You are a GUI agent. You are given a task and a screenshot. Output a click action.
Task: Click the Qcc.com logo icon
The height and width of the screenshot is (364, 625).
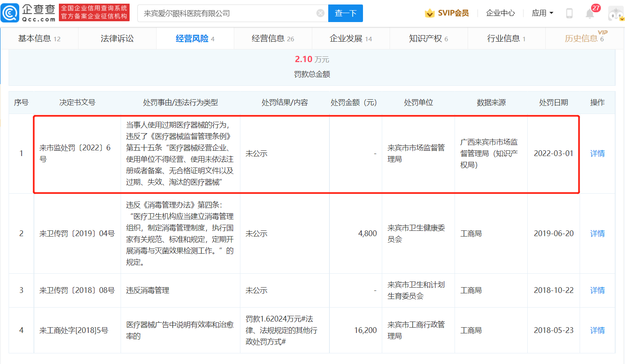[10, 13]
